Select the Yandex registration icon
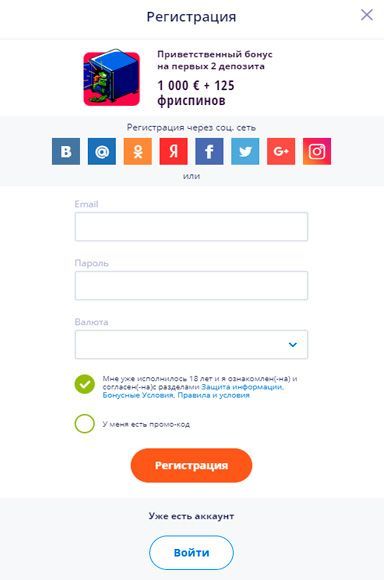This screenshot has height=580, width=384. click(x=174, y=151)
